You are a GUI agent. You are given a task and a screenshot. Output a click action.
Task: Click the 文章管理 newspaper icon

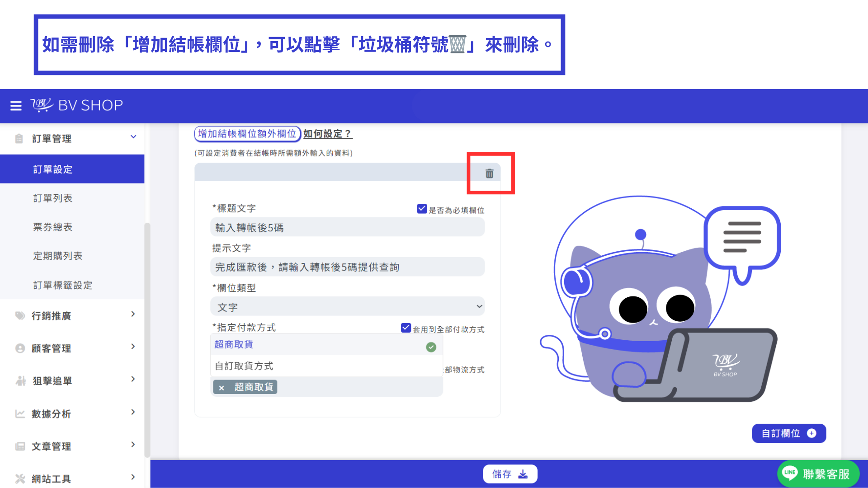coord(20,446)
